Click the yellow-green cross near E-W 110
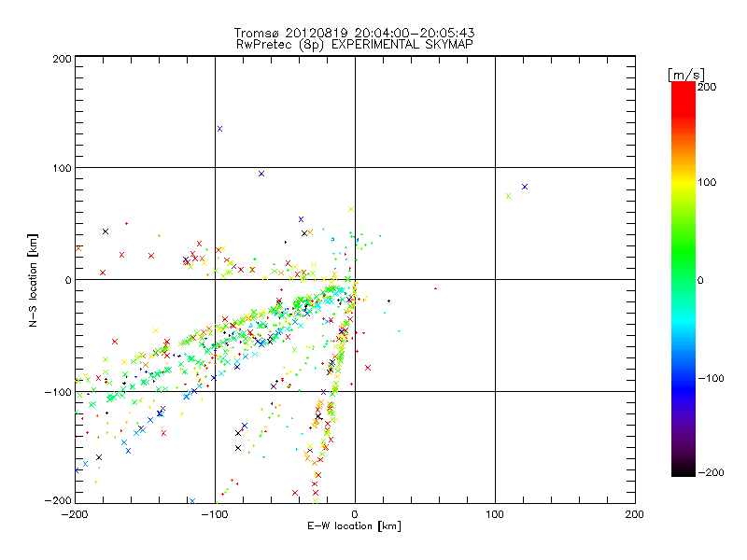 point(508,196)
